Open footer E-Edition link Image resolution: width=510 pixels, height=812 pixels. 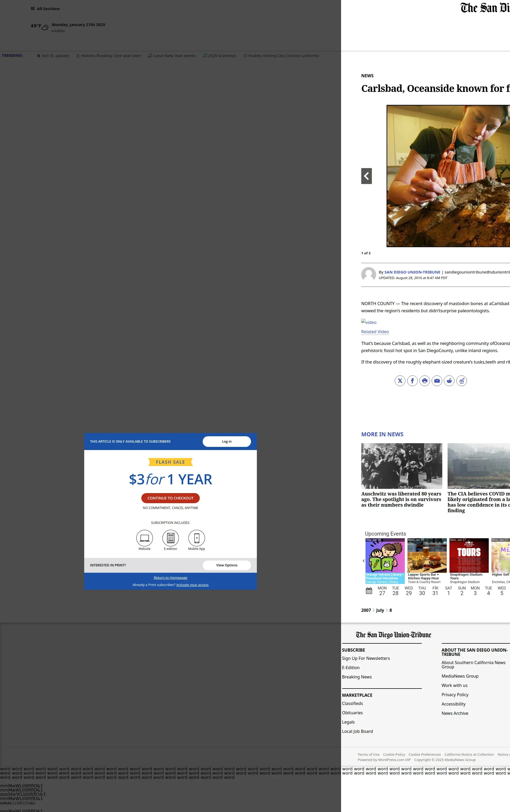350,668
